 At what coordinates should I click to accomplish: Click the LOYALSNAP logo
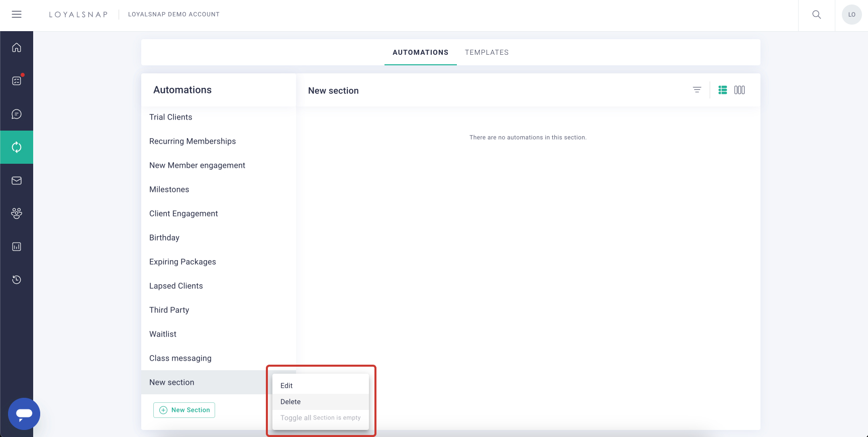click(78, 15)
